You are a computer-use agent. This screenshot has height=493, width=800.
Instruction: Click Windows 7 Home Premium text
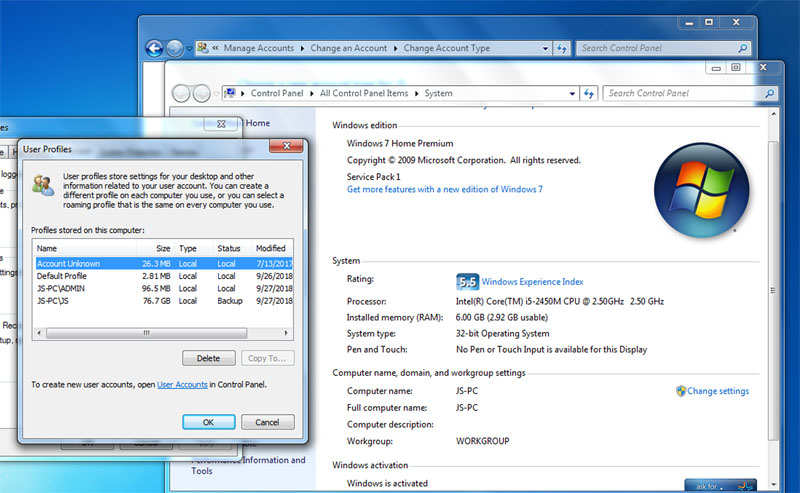(399, 143)
